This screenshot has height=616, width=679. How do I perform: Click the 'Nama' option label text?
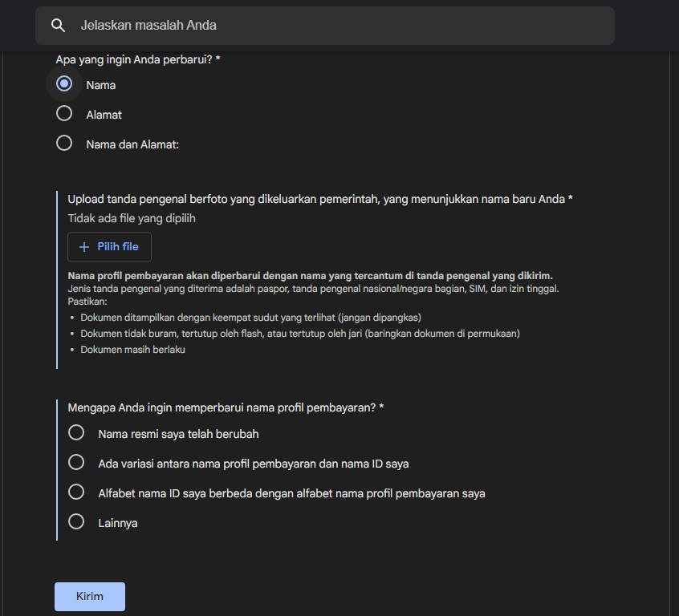pos(101,85)
